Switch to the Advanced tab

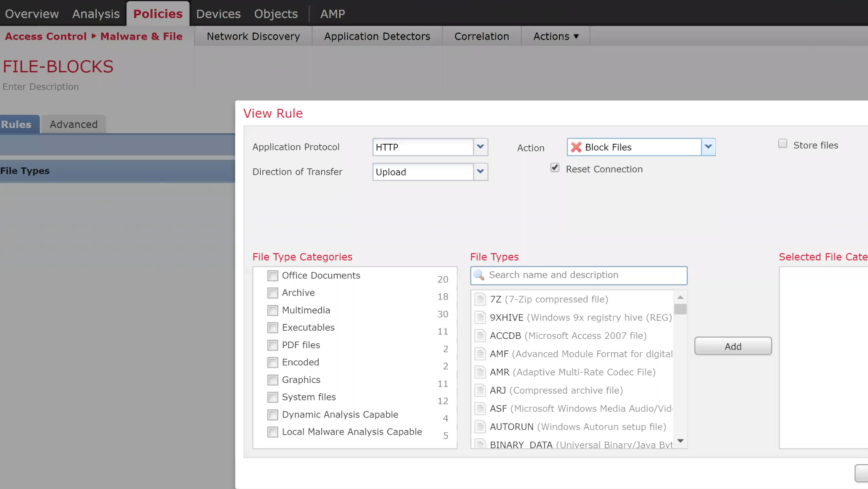(73, 125)
